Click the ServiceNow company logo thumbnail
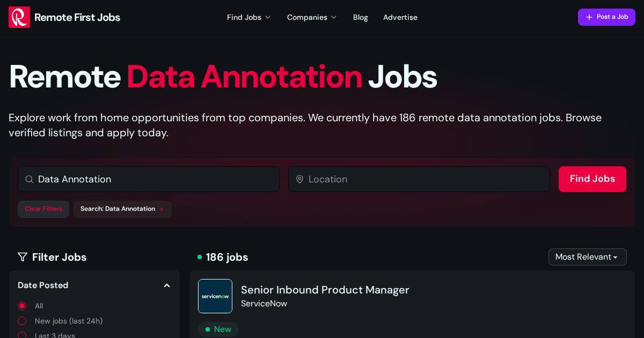This screenshot has width=644, height=338. click(x=215, y=296)
